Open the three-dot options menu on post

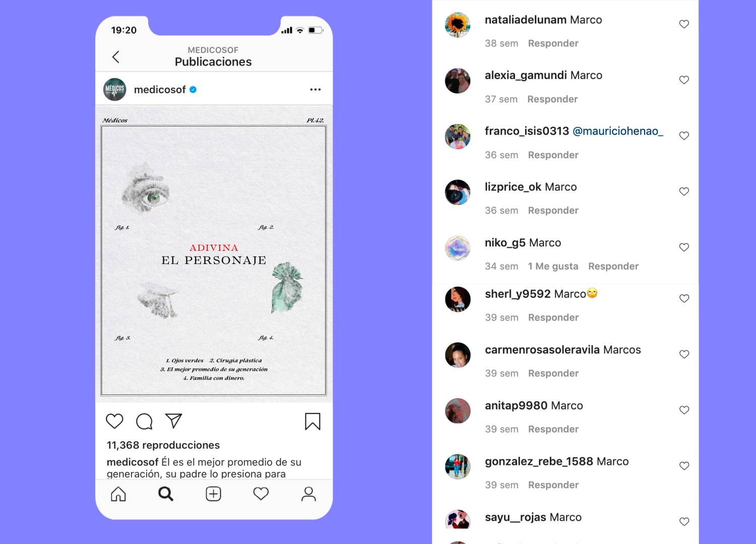[316, 90]
